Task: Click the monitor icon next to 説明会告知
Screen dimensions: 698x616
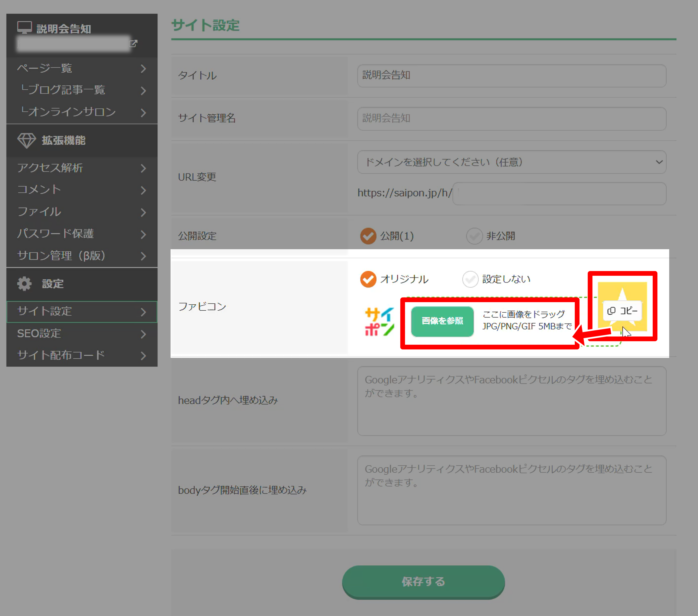Action: (x=24, y=27)
